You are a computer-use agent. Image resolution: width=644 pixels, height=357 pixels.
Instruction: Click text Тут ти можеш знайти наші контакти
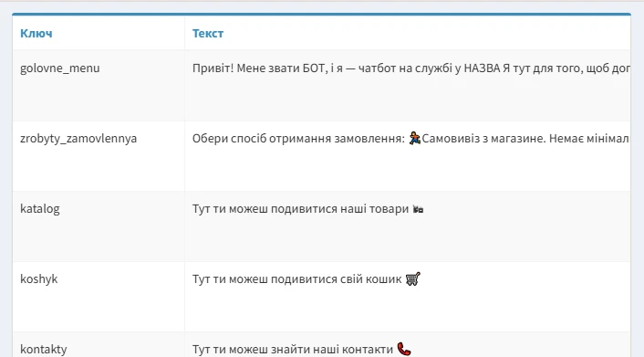293,350
